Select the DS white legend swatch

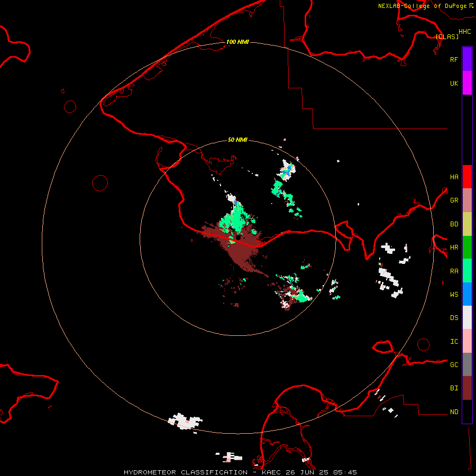click(x=467, y=317)
